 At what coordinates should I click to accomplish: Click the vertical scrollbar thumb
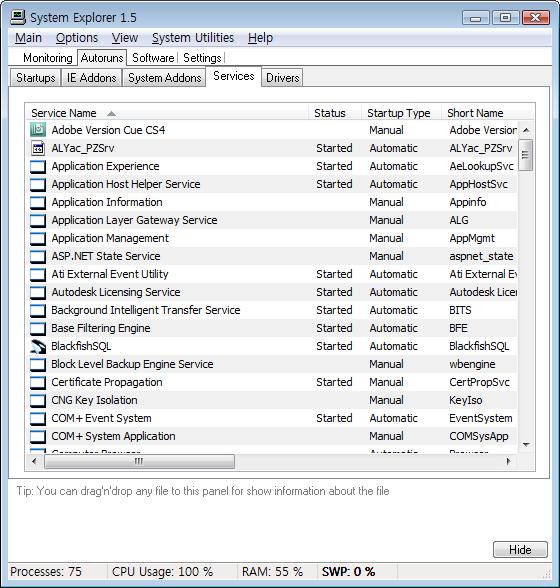[x=525, y=155]
